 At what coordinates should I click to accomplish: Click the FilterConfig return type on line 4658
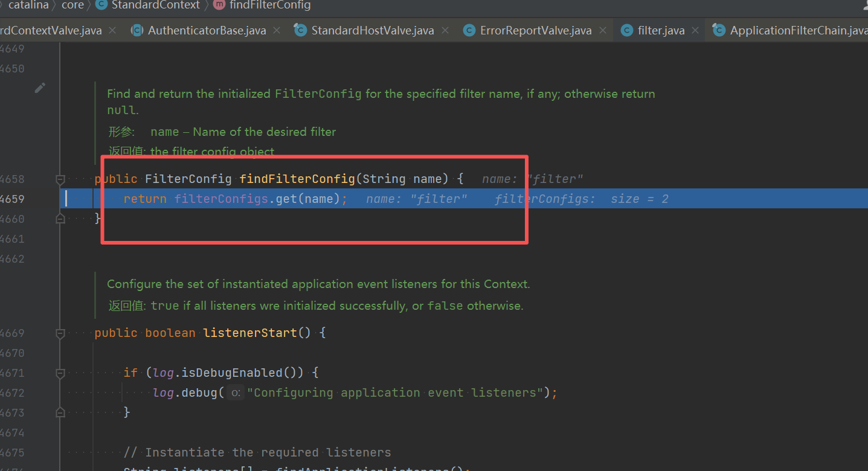(x=188, y=179)
